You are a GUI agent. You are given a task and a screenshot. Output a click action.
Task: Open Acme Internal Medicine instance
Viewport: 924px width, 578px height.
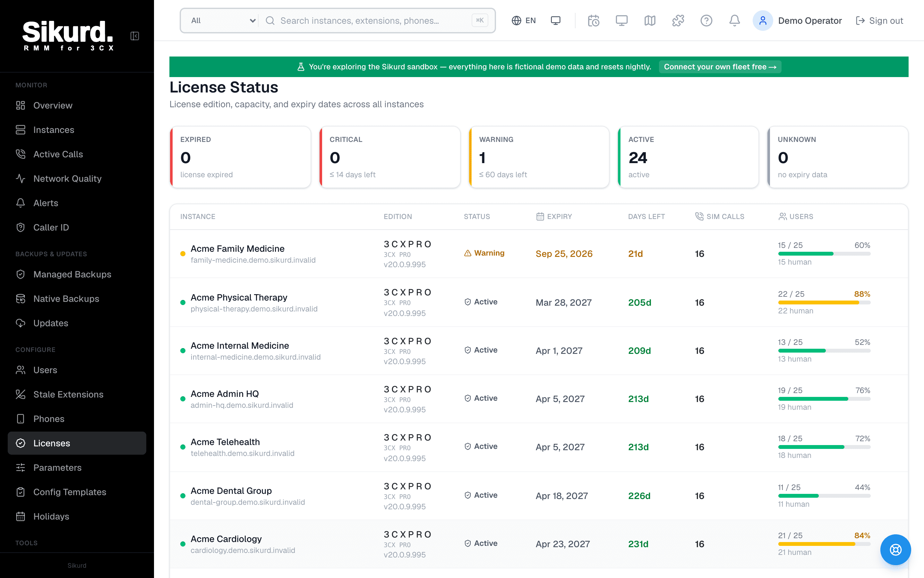pos(240,346)
